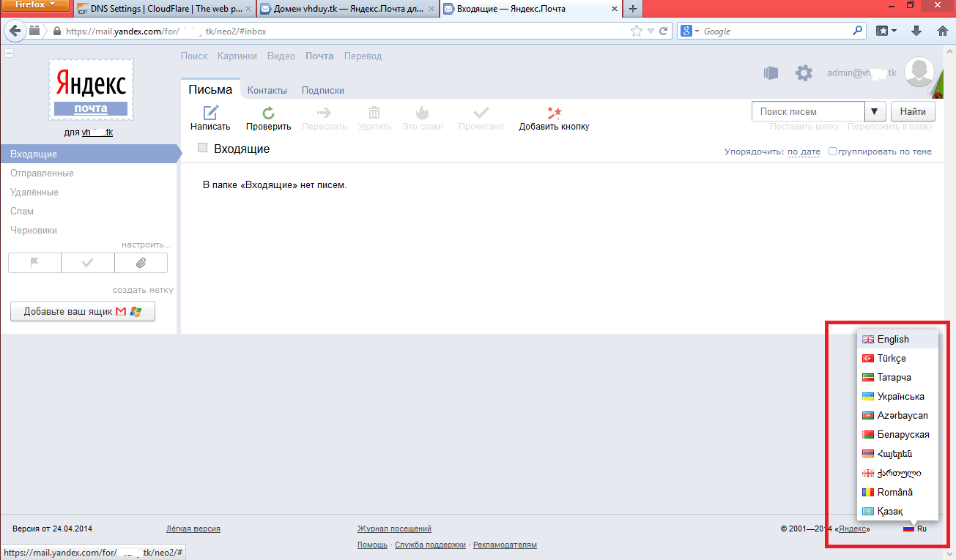Open the Лёгкая версия link

click(x=193, y=529)
